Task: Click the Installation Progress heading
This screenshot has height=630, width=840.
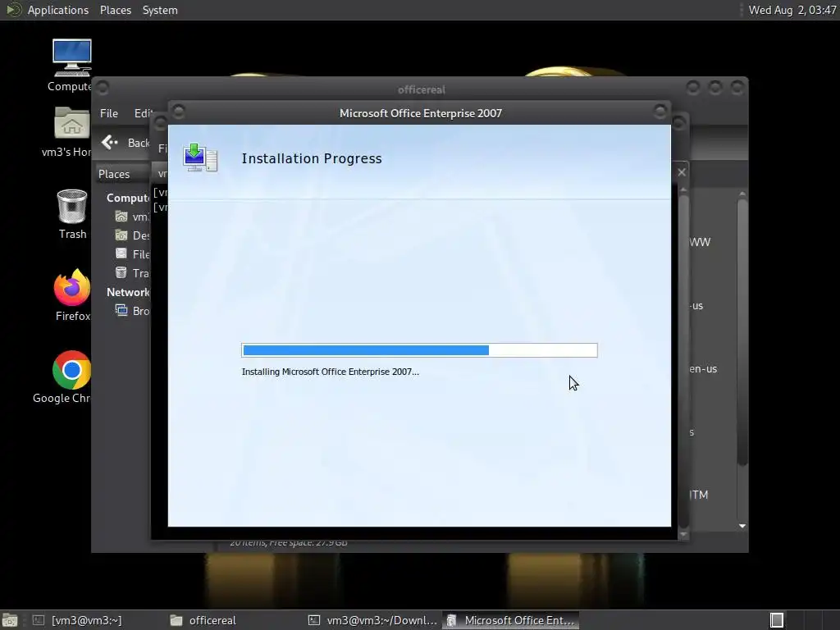Action: (x=312, y=158)
